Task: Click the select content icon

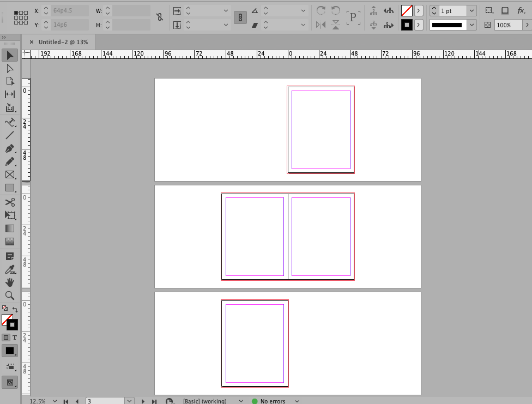Action: (373, 25)
